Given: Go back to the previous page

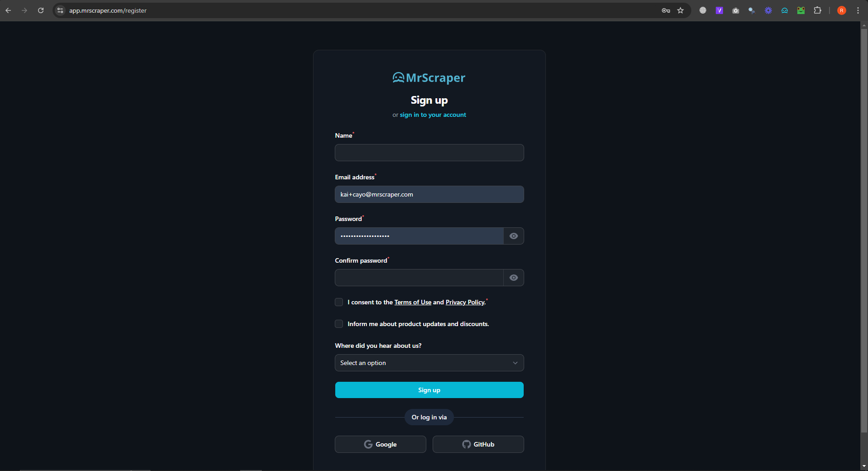Looking at the screenshot, I should (8, 10).
